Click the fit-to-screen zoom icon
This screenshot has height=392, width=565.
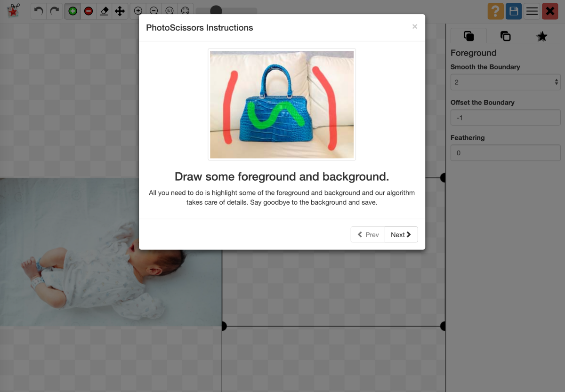pyautogui.click(x=186, y=11)
